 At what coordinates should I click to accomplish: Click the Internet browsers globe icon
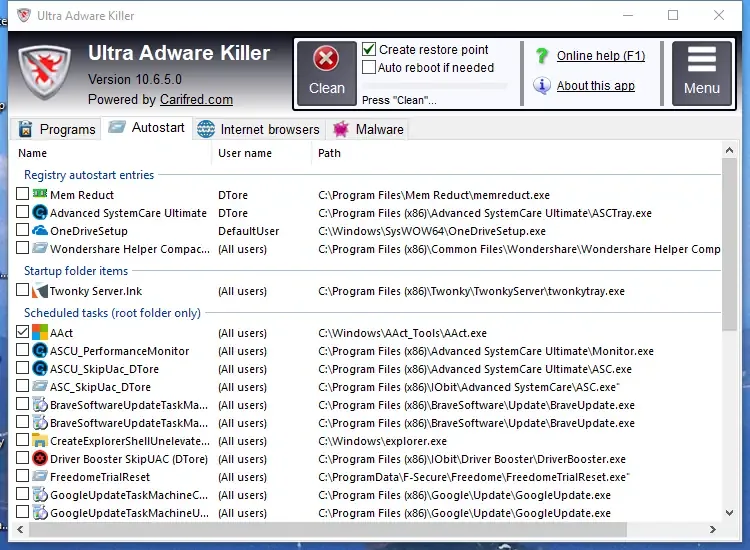click(x=206, y=129)
